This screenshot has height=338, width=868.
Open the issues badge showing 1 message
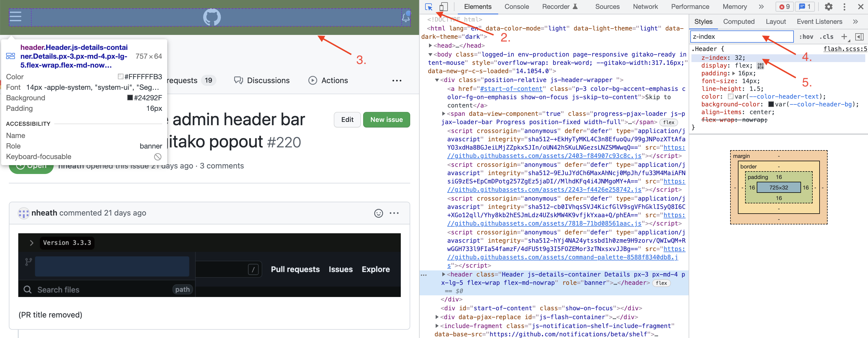805,6
